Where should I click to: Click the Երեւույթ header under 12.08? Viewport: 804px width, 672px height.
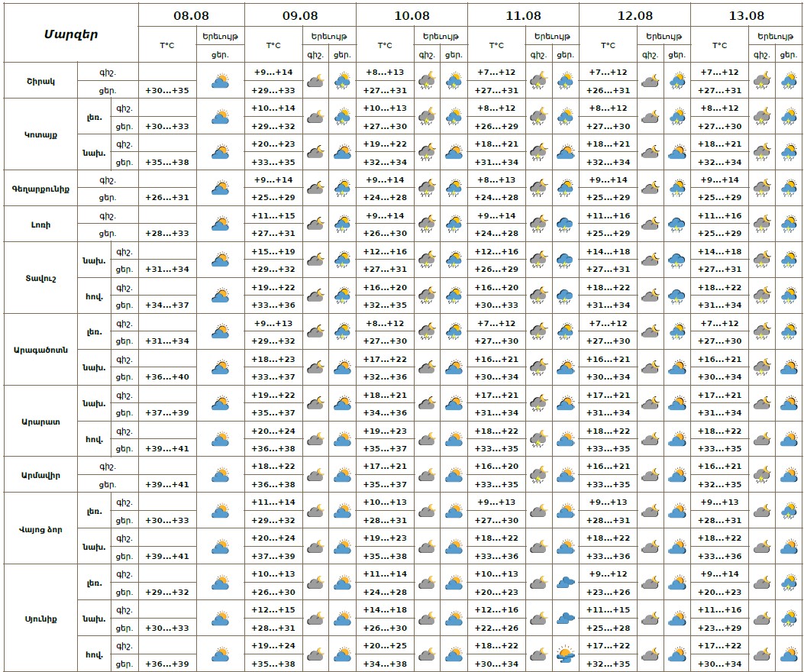663,36
